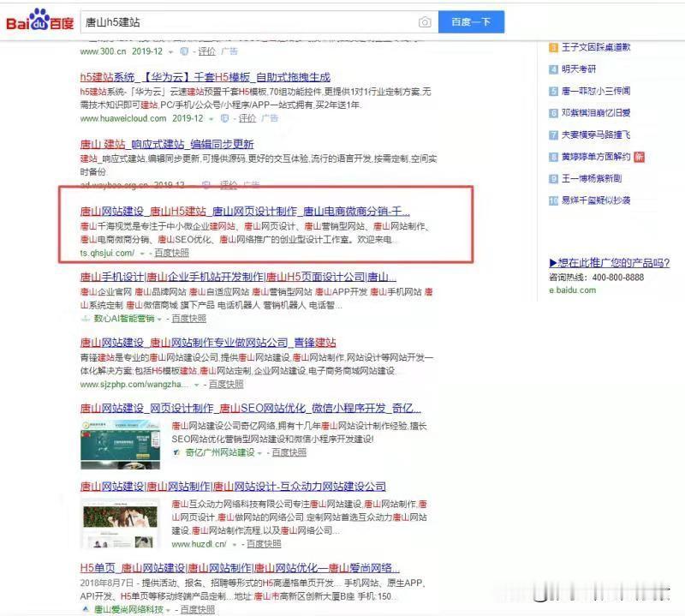685x616 pixels.
Task: Click the 评价 link on www.300.cn result
Action: 206,51
